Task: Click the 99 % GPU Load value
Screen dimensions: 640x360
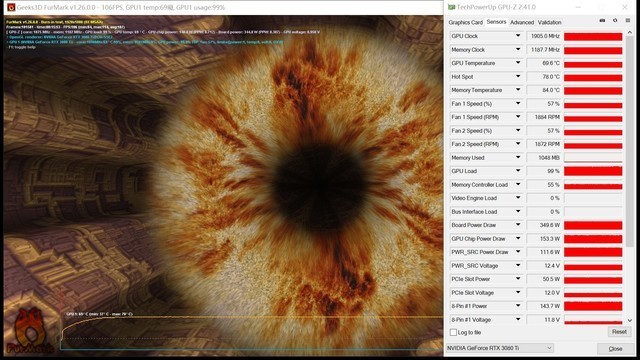Action: (x=553, y=171)
